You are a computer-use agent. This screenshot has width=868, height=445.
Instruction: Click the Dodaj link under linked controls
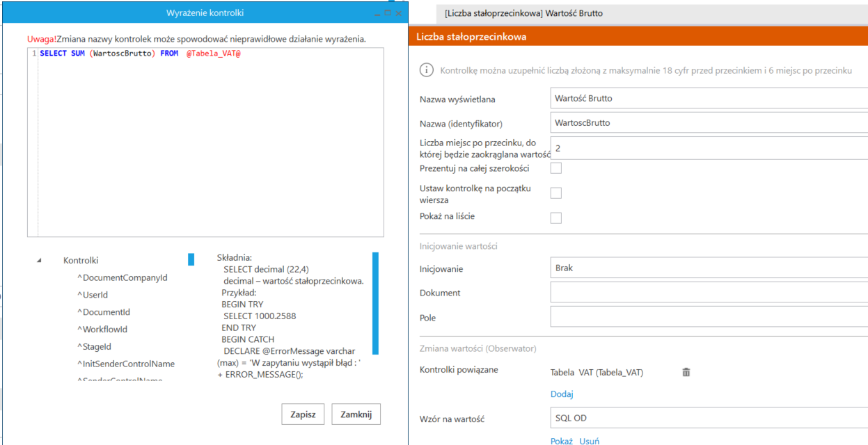(562, 394)
